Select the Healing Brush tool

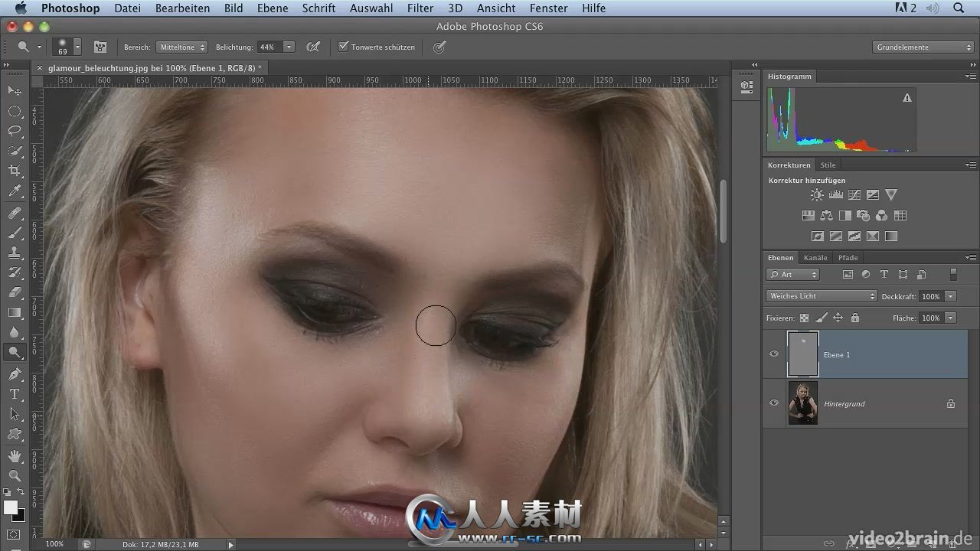15,214
